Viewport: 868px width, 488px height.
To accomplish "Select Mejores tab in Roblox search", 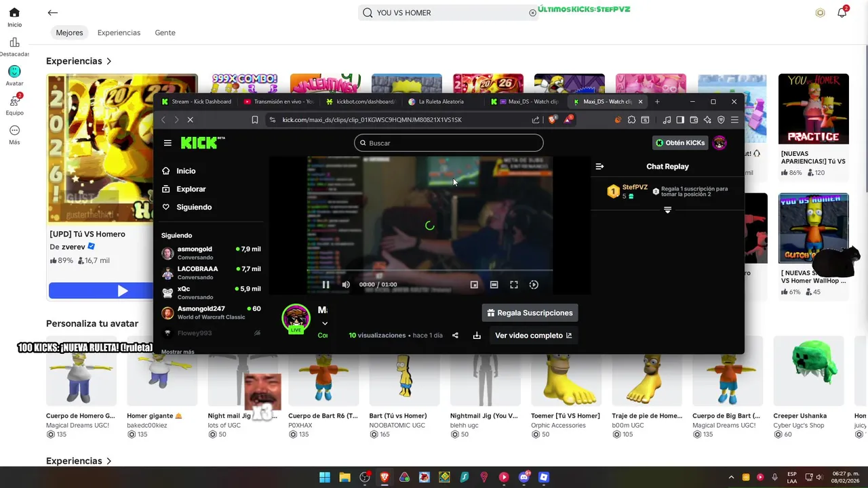I will pos(69,33).
